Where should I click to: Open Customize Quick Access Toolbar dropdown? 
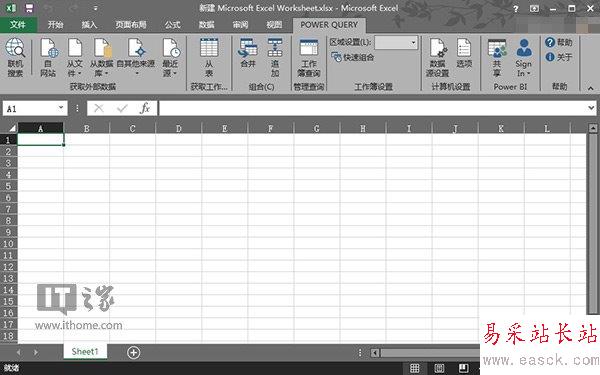pos(96,8)
